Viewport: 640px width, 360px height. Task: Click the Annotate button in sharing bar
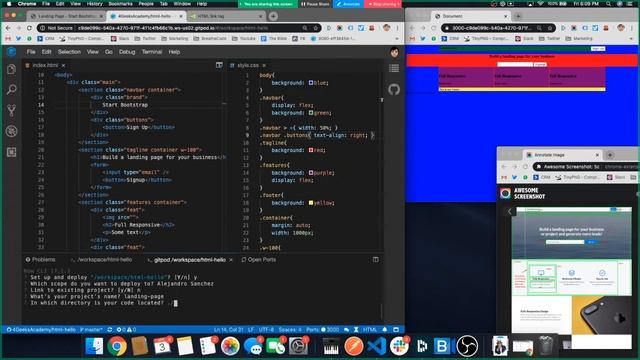coord(349,4)
